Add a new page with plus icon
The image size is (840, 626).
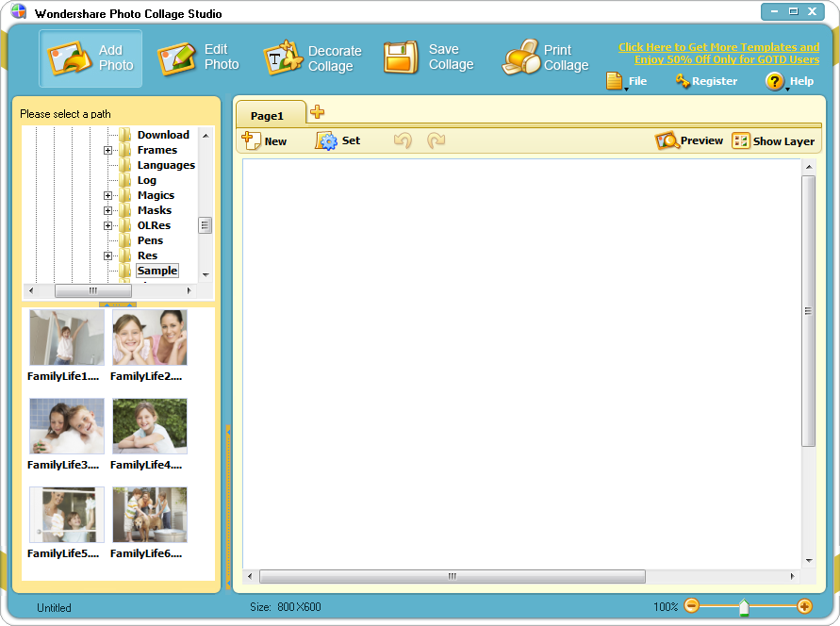coord(317,112)
